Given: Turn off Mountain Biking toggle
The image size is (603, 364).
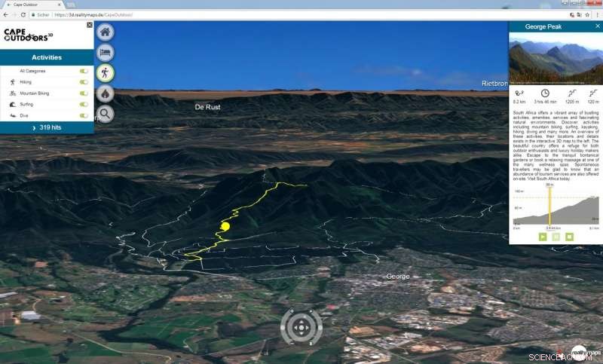Looking at the screenshot, I should [84, 93].
